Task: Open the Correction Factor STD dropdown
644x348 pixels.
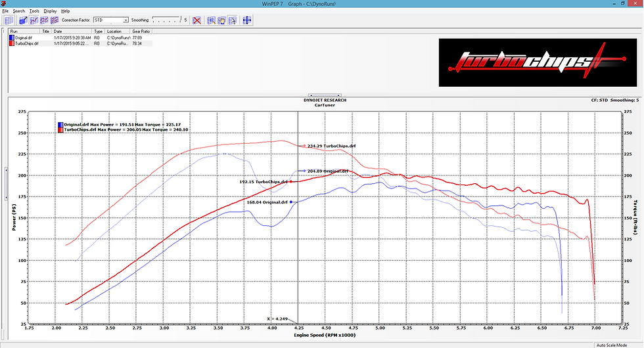Action: point(111,20)
